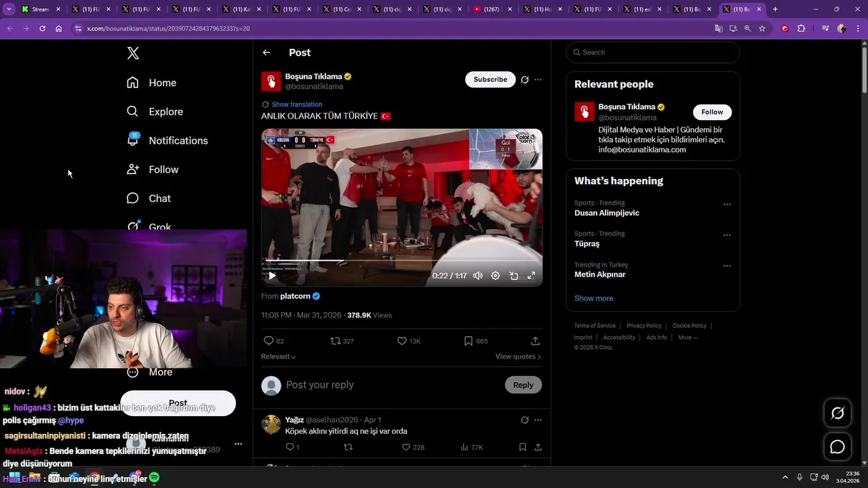This screenshot has width=868, height=488.
Task: Open the video in picture-in-picture
Action: pyautogui.click(x=513, y=276)
